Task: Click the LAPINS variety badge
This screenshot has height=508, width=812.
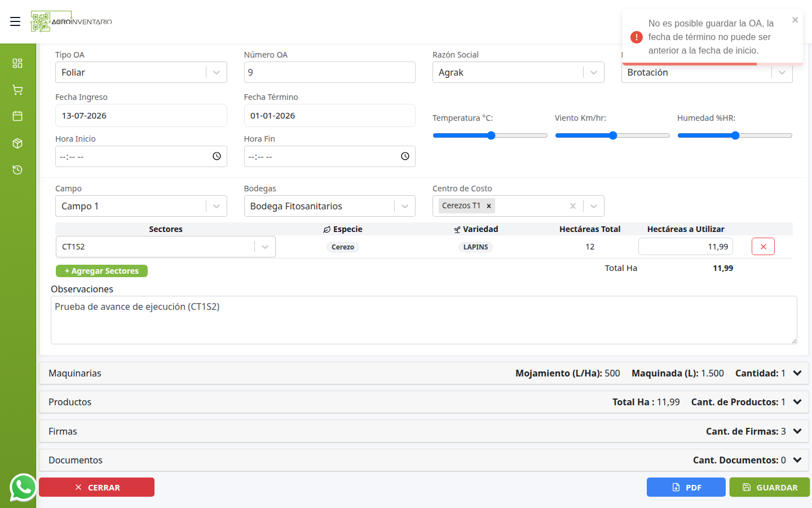Action: point(476,247)
